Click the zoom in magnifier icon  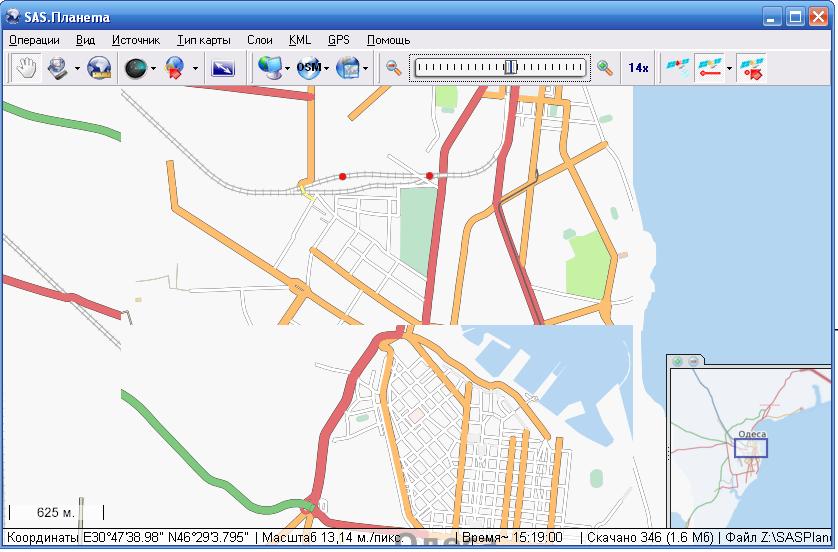pos(605,68)
